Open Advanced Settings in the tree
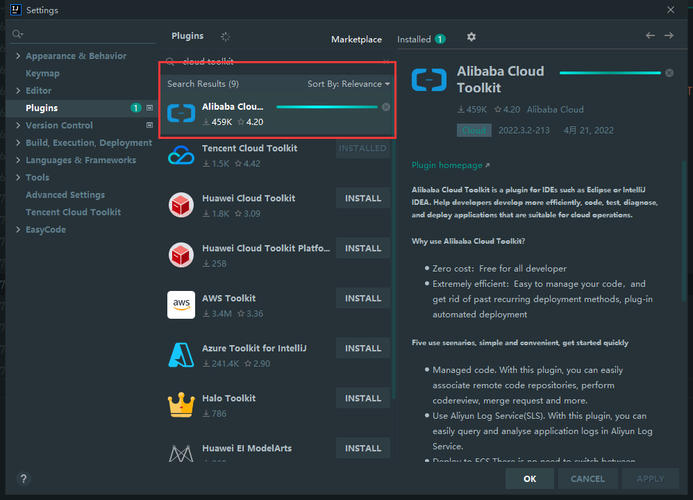This screenshot has width=693, height=500. pos(65,195)
